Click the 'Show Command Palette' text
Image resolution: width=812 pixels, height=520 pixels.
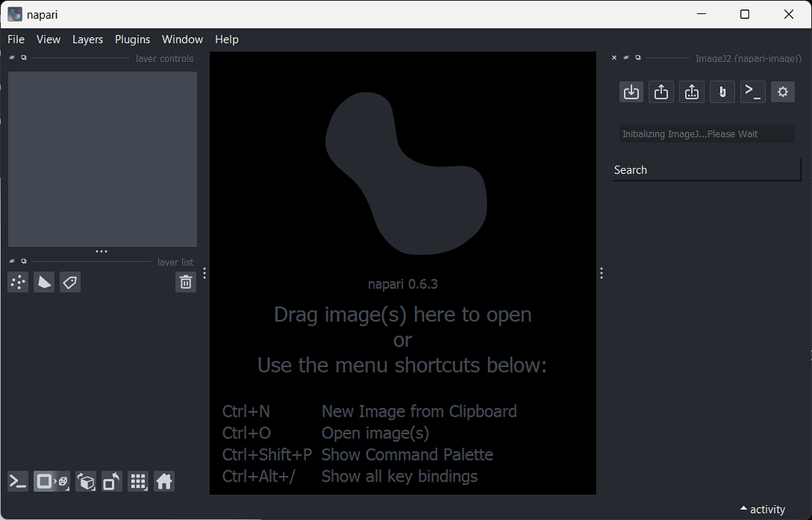click(x=407, y=455)
